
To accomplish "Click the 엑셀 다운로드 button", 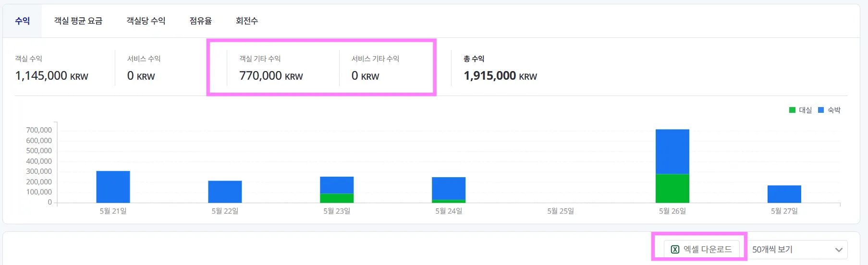I will (701, 249).
